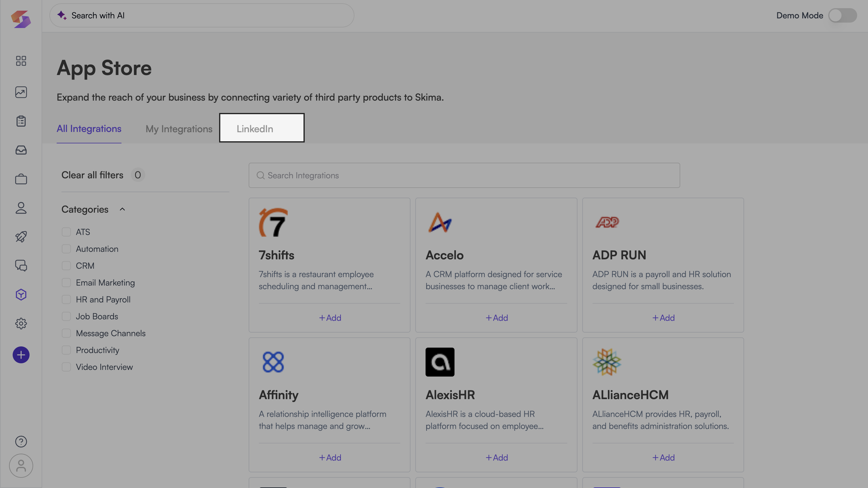The height and width of the screenshot is (488, 868).
Task: Open the chat messages icon
Action: tap(21, 266)
